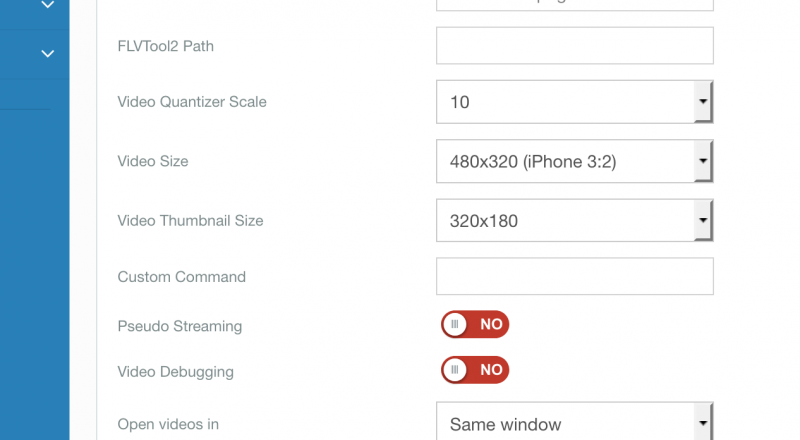Image resolution: width=800 pixels, height=440 pixels.
Task: Click the Video Thumbnail Size dropdown arrow
Action: (703, 220)
